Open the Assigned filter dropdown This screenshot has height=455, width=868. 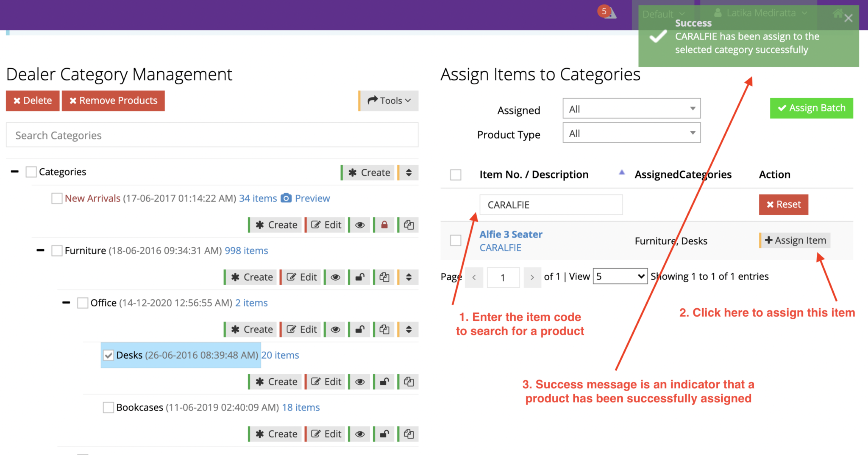pos(631,109)
